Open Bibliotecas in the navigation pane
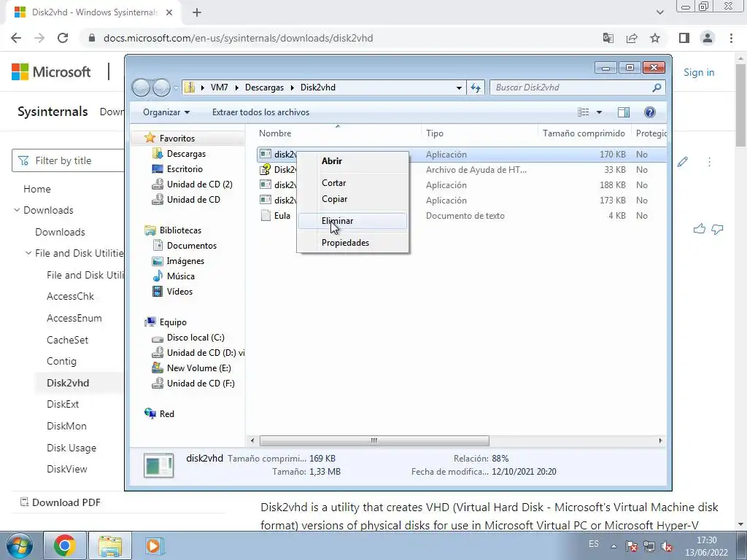Image resolution: width=747 pixels, height=560 pixels. point(180,230)
